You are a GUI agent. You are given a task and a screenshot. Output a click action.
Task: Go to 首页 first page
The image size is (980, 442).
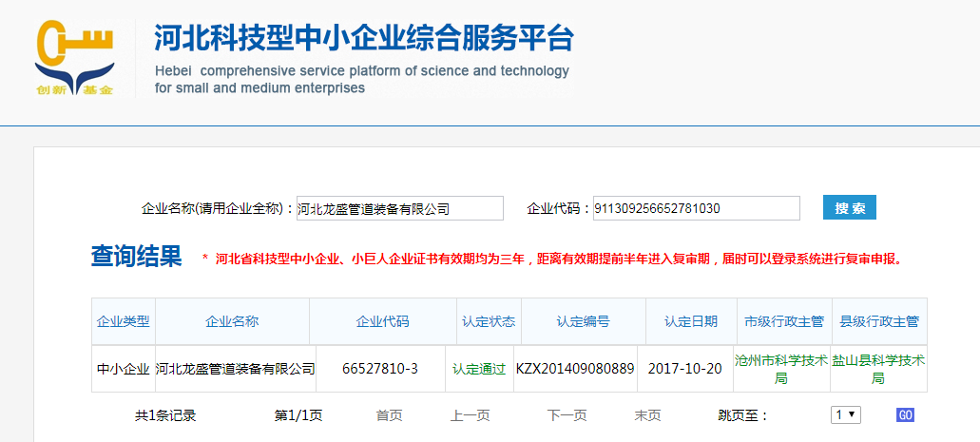tap(389, 415)
